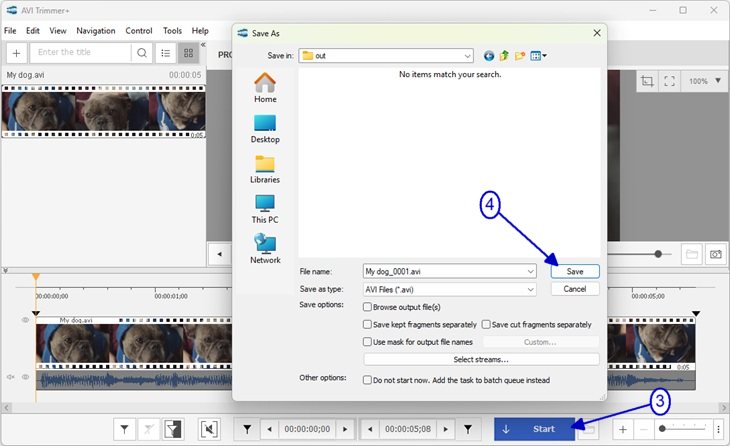Check Save kept fragments separately
Screen dimensions: 730x446
pyautogui.click(x=367, y=324)
